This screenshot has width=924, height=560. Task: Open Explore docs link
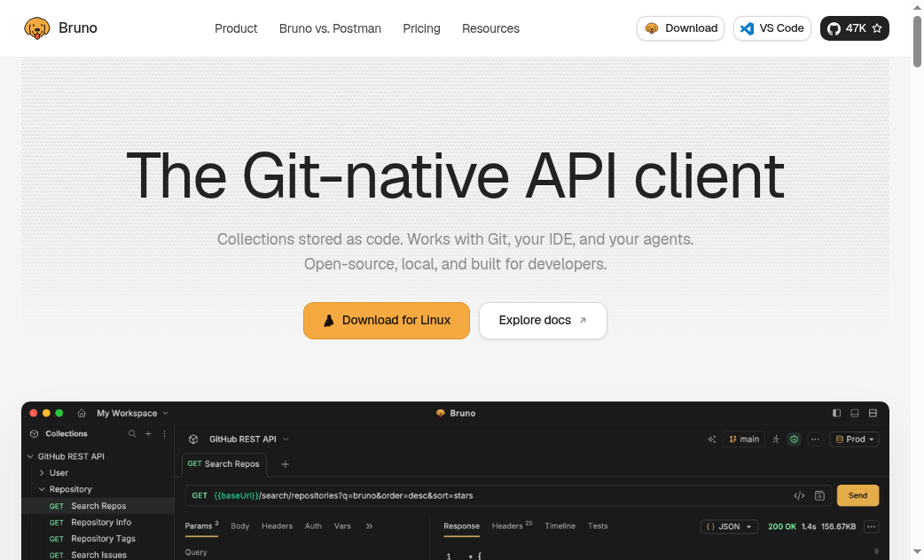point(543,321)
